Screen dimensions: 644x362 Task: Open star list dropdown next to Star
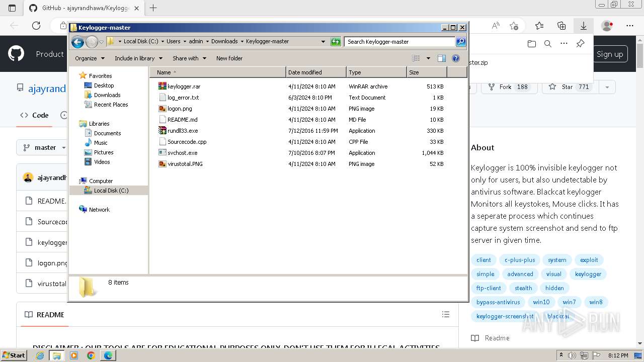(x=607, y=87)
